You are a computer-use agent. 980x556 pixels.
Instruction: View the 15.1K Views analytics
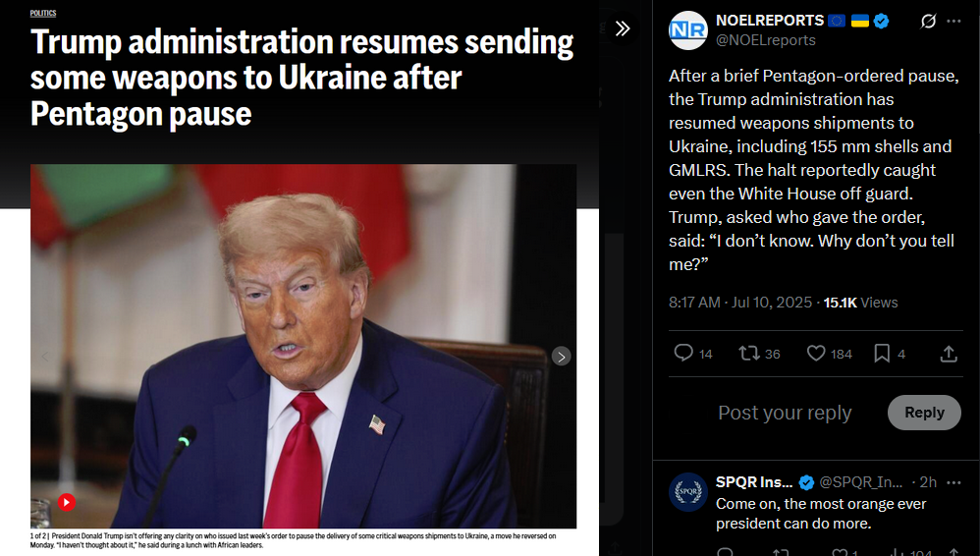[860, 303]
